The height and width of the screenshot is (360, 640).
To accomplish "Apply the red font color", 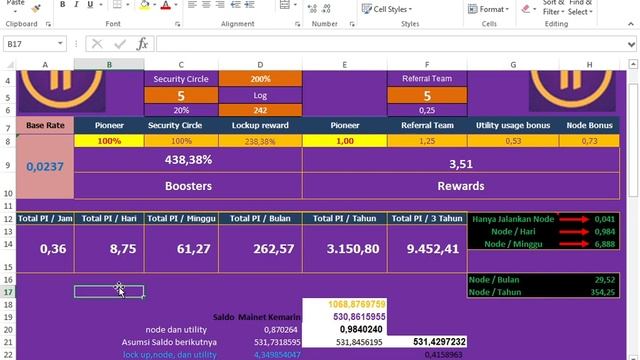I will click(166, 4).
